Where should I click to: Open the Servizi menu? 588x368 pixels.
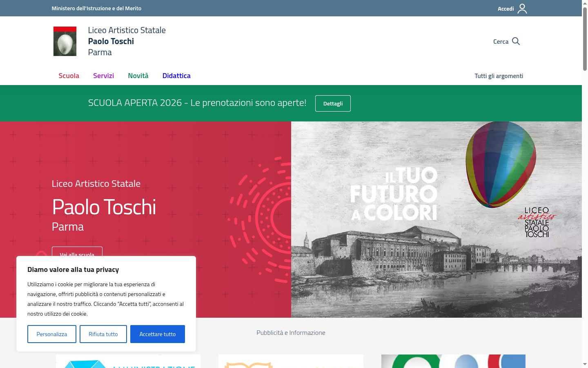point(103,76)
